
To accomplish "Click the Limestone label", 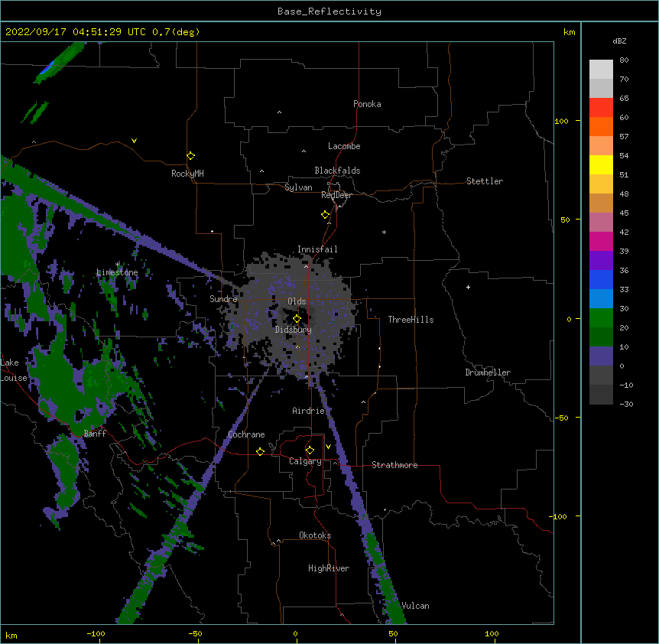I will point(117,272).
